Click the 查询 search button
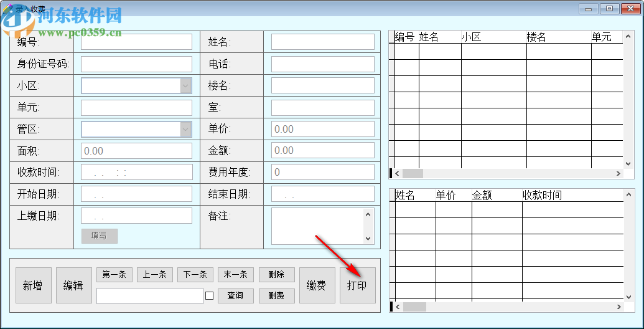Viewport: 644px width, 329px height. click(x=236, y=296)
